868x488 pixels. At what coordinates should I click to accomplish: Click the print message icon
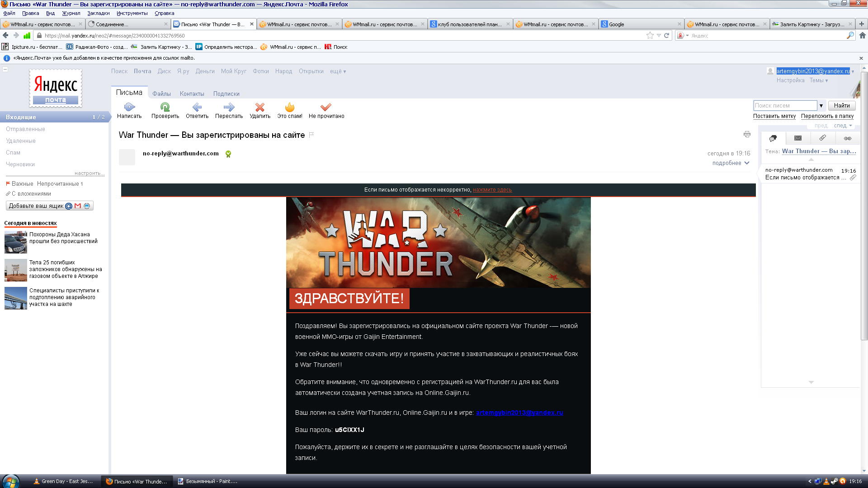(747, 134)
